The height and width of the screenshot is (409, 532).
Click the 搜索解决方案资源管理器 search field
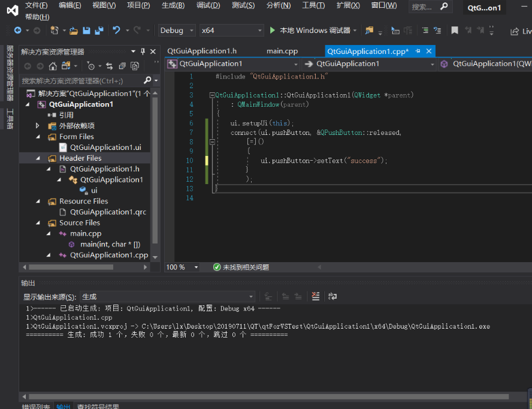[x=81, y=81]
